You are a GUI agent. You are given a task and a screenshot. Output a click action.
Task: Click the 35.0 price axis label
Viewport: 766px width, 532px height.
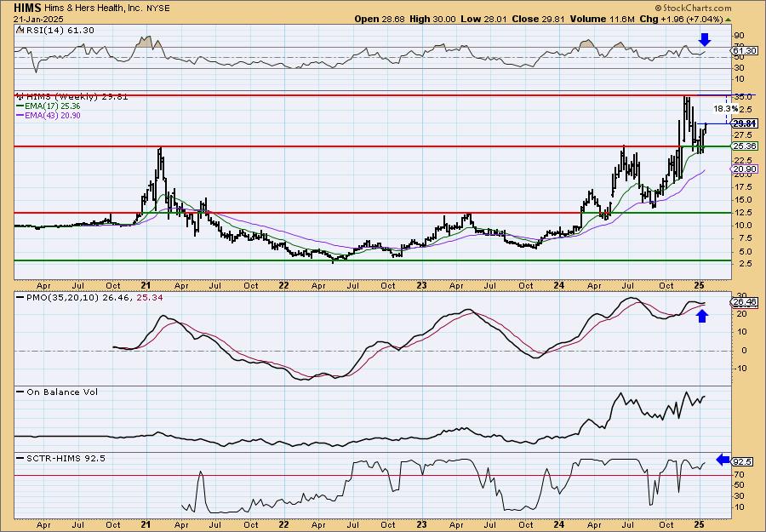[x=742, y=97]
